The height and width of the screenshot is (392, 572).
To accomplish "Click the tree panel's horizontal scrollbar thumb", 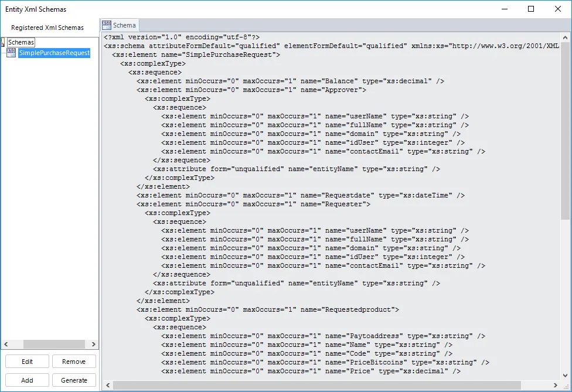I will [x=54, y=344].
